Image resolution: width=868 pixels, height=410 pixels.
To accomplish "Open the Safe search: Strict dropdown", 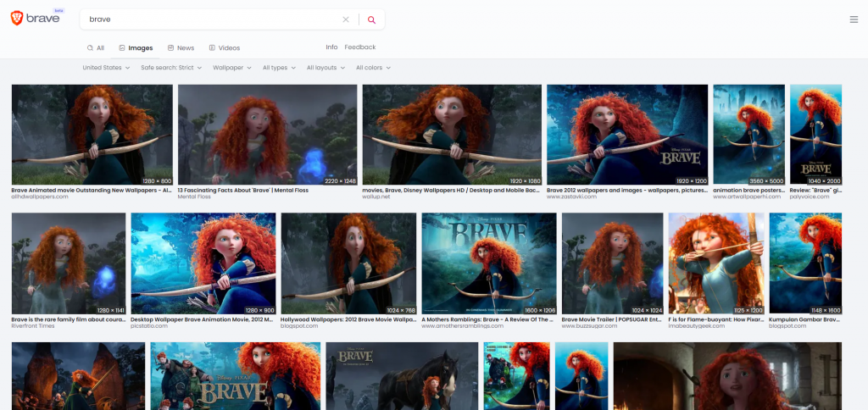I will coord(172,68).
